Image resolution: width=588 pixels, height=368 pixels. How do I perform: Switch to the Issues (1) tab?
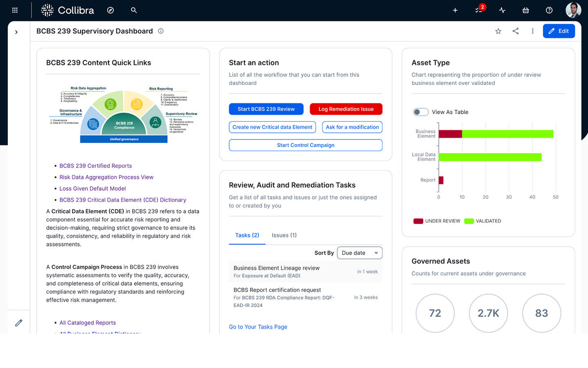284,235
